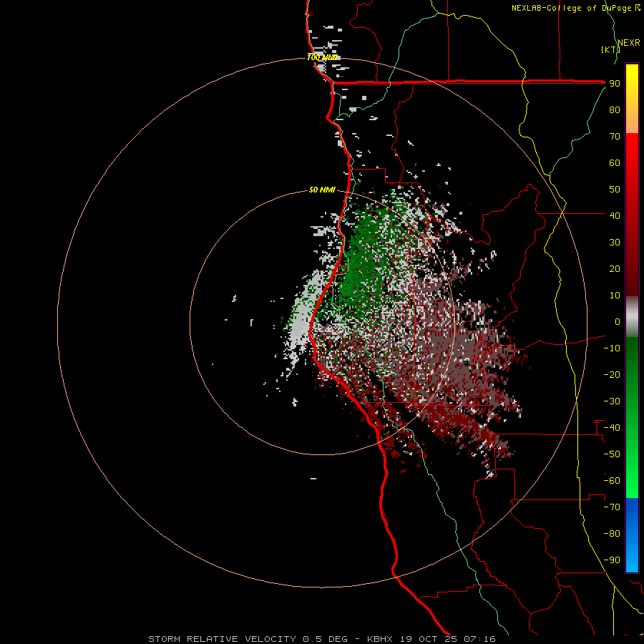Viewport: 644px width, 644px height.
Task: Pick the blue bottom segment of color bar
Action: pos(632,535)
